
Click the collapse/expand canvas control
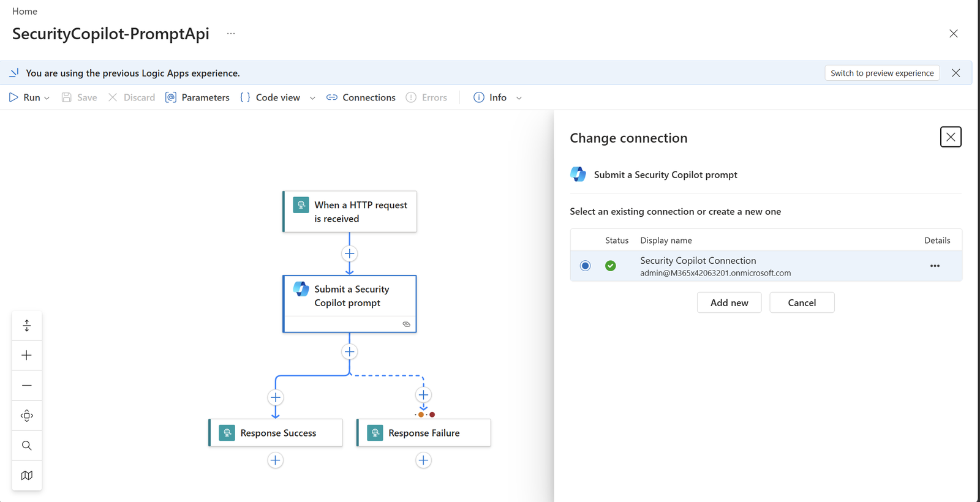click(x=27, y=326)
